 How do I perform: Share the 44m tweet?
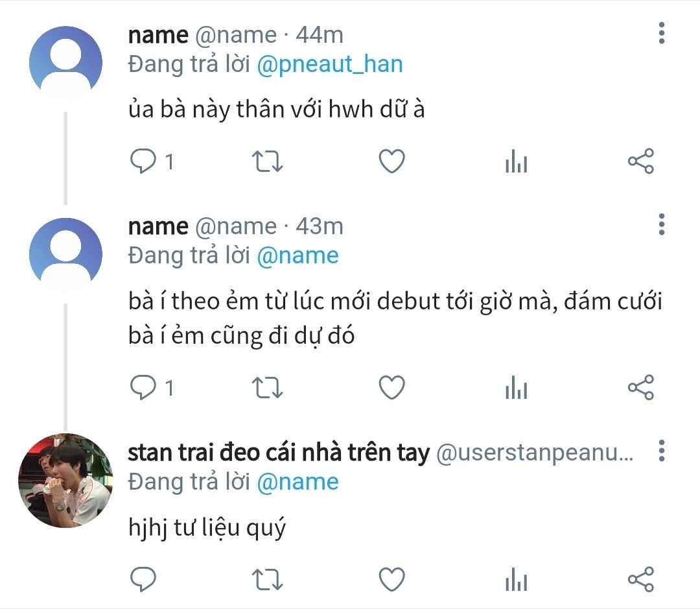pyautogui.click(x=641, y=161)
